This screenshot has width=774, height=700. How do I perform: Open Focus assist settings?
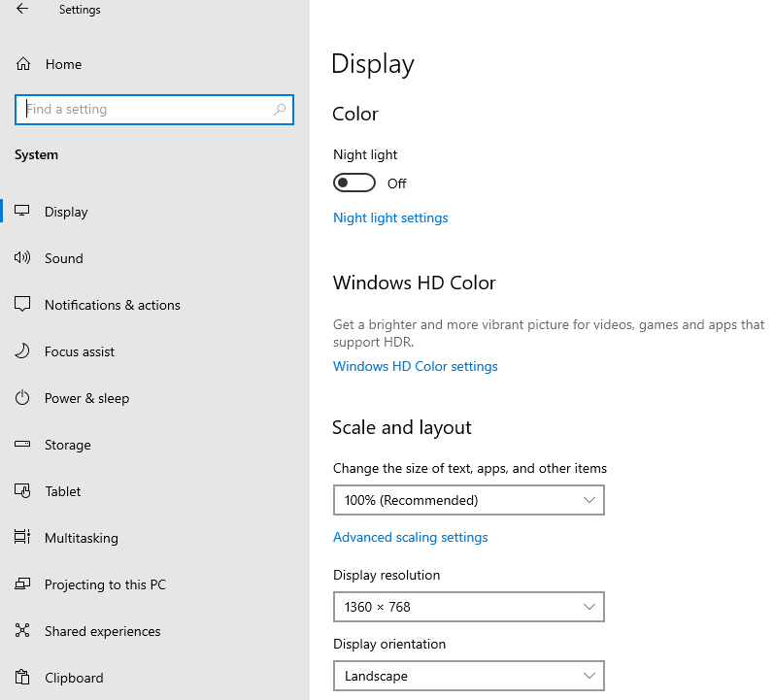[80, 351]
